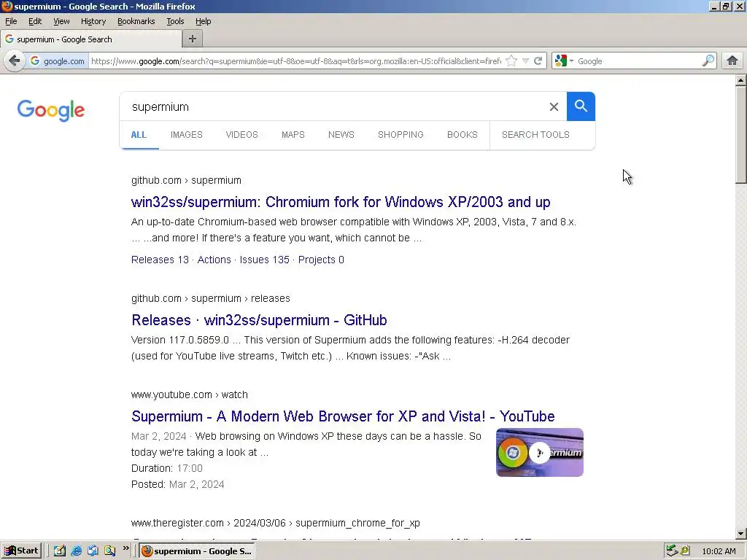
Task: Click the Firefox Google search box
Action: (638, 61)
